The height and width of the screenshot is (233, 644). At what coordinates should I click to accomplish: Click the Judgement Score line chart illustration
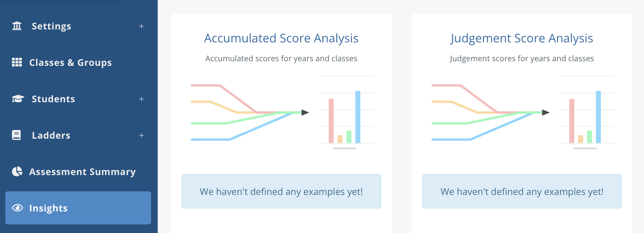(x=491, y=113)
